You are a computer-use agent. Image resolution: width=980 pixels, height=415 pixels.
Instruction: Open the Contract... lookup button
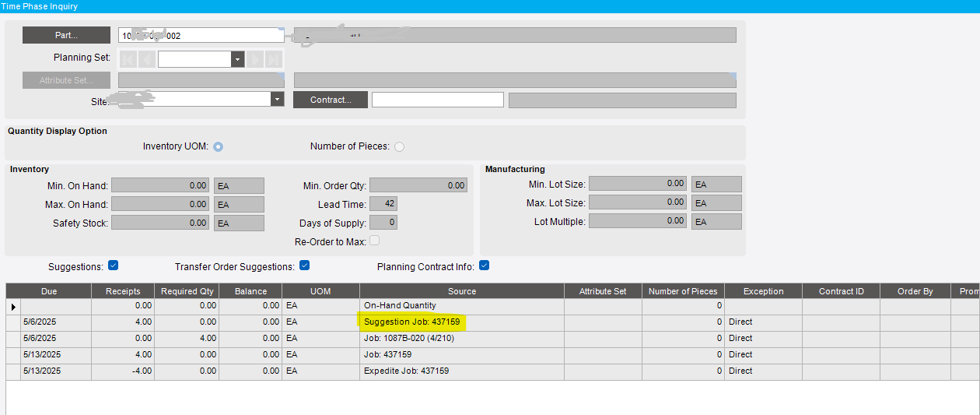click(331, 100)
